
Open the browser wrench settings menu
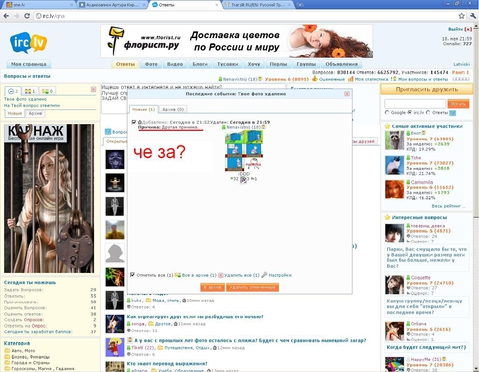tap(473, 16)
